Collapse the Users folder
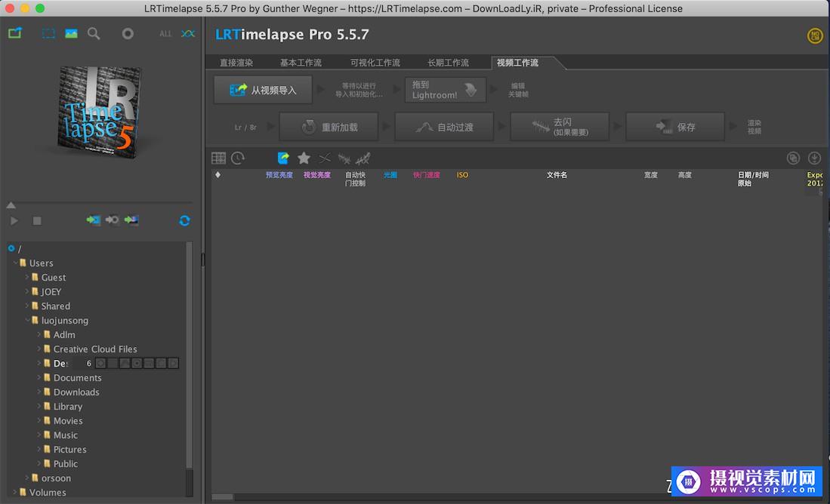Viewport: 830px width, 504px height. click(15, 263)
